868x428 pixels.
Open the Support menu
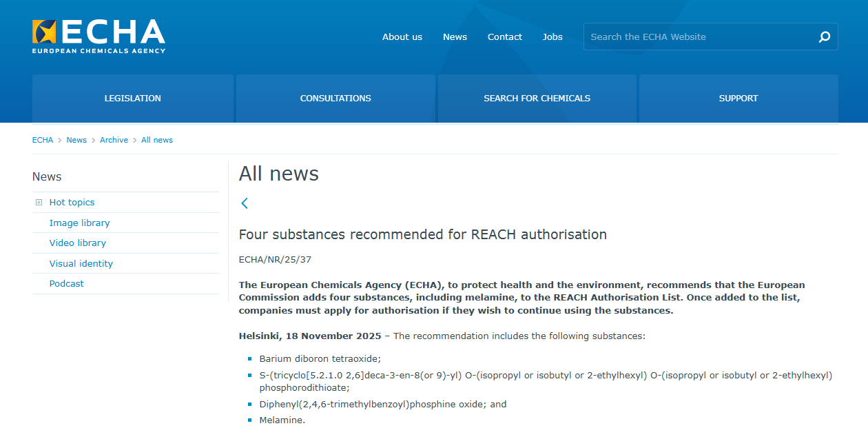click(738, 99)
